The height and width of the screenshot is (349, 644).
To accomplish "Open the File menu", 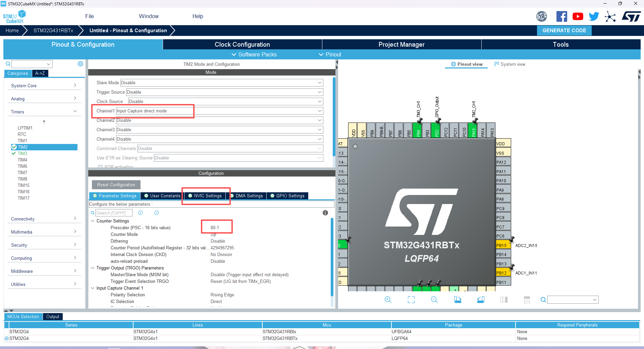I will 90,16.
